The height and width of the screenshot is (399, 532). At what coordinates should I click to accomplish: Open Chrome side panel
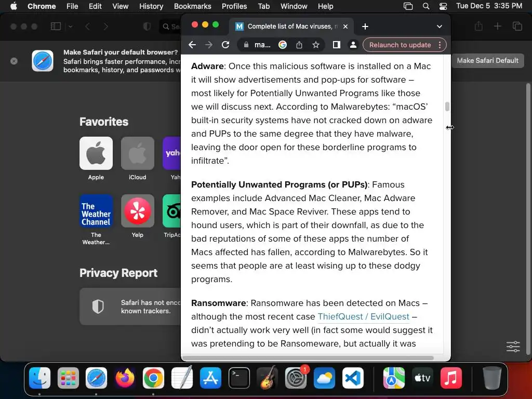coord(336,45)
